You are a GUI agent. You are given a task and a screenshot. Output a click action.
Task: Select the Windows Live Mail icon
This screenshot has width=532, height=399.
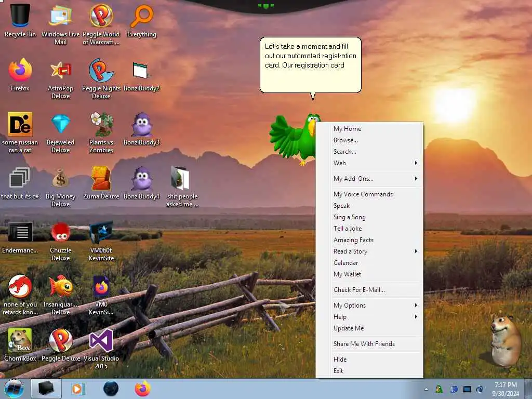coord(60,24)
